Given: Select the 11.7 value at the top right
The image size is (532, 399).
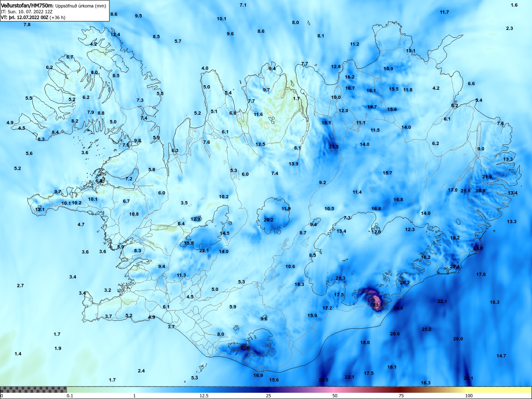Looking at the screenshot, I should pyautogui.click(x=444, y=12).
